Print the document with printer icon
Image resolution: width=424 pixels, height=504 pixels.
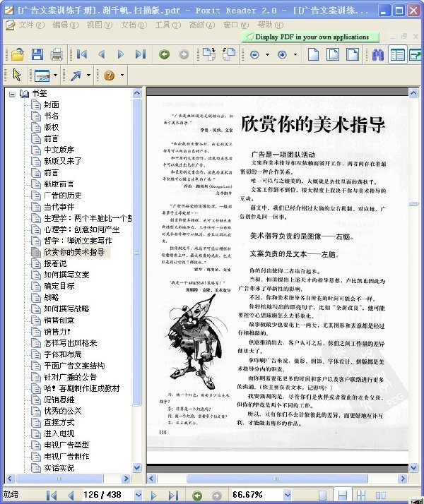[x=57, y=54]
